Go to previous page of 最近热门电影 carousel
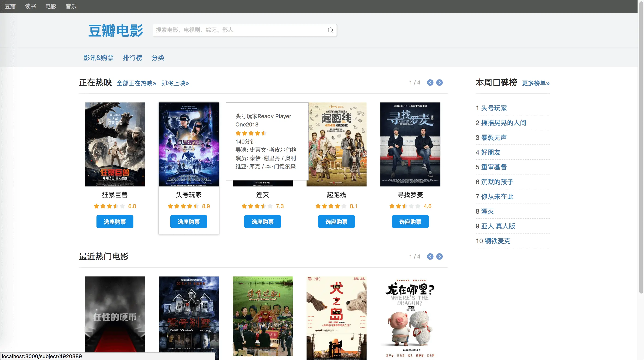Image resolution: width=644 pixels, height=360 pixels. coord(430,257)
